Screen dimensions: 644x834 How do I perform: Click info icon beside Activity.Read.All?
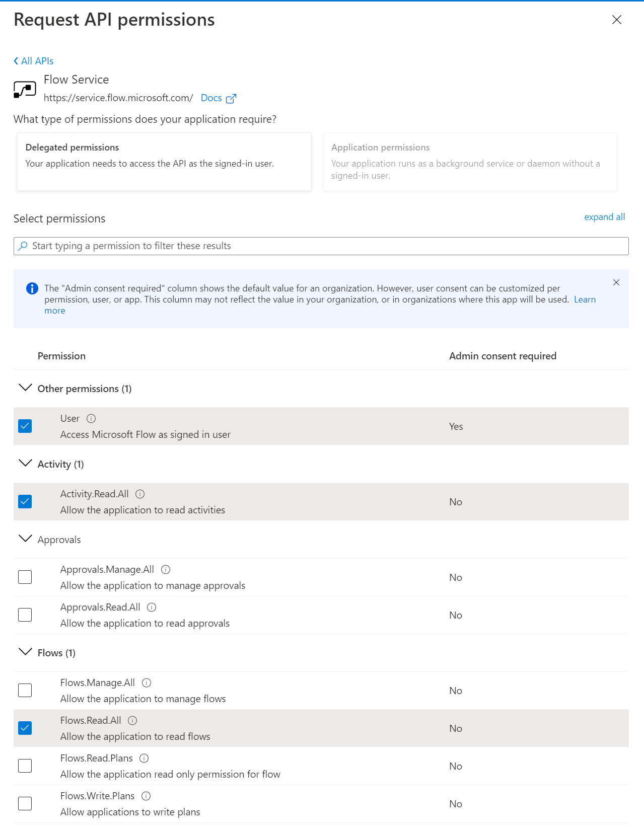coord(140,494)
